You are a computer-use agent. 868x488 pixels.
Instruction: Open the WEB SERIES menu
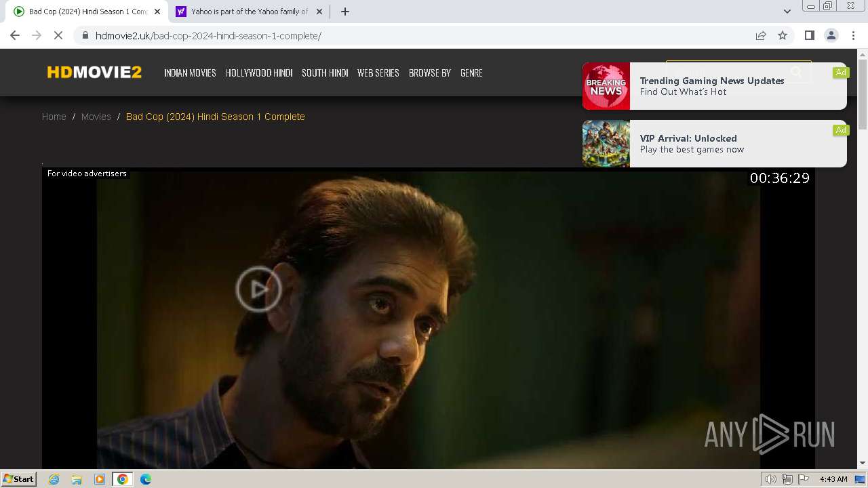click(378, 73)
